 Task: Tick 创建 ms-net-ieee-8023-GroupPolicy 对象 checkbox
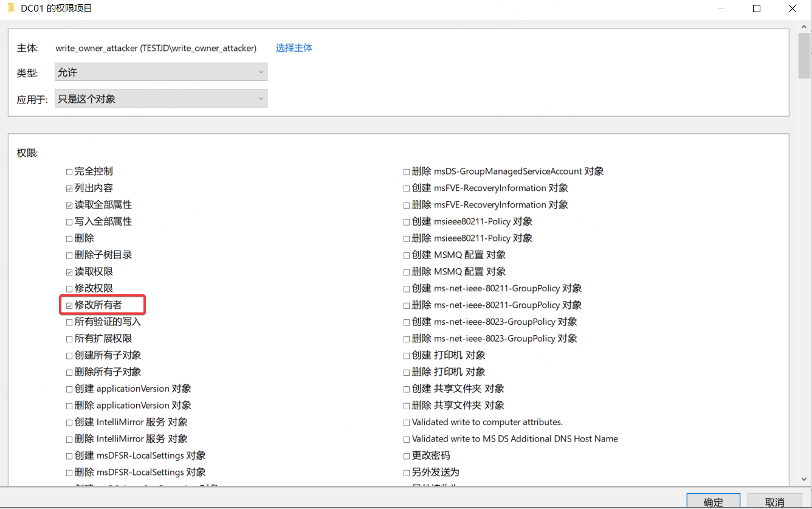pos(407,322)
